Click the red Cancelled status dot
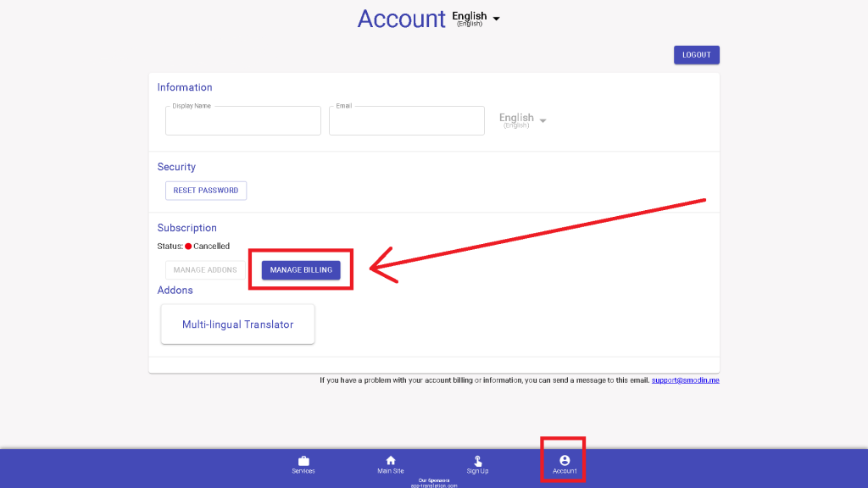 click(x=188, y=247)
